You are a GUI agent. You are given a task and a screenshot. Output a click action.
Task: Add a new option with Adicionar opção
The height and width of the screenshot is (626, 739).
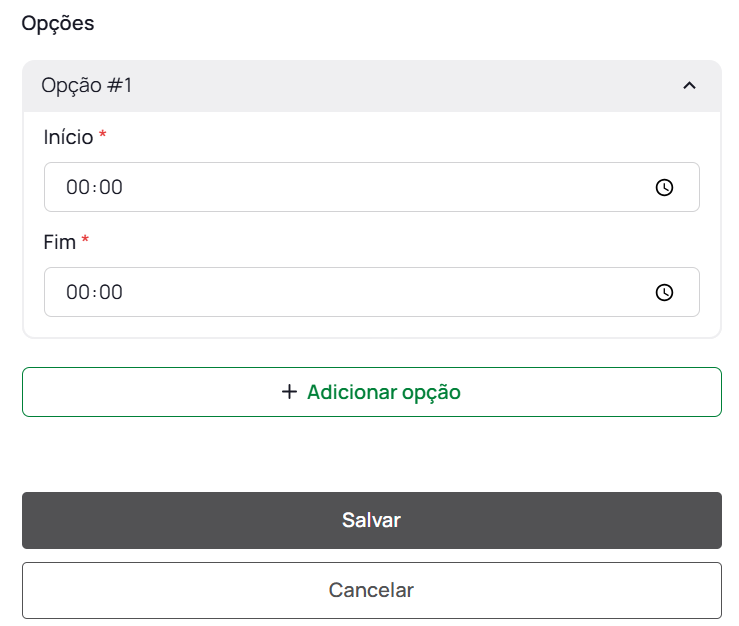(x=383, y=392)
